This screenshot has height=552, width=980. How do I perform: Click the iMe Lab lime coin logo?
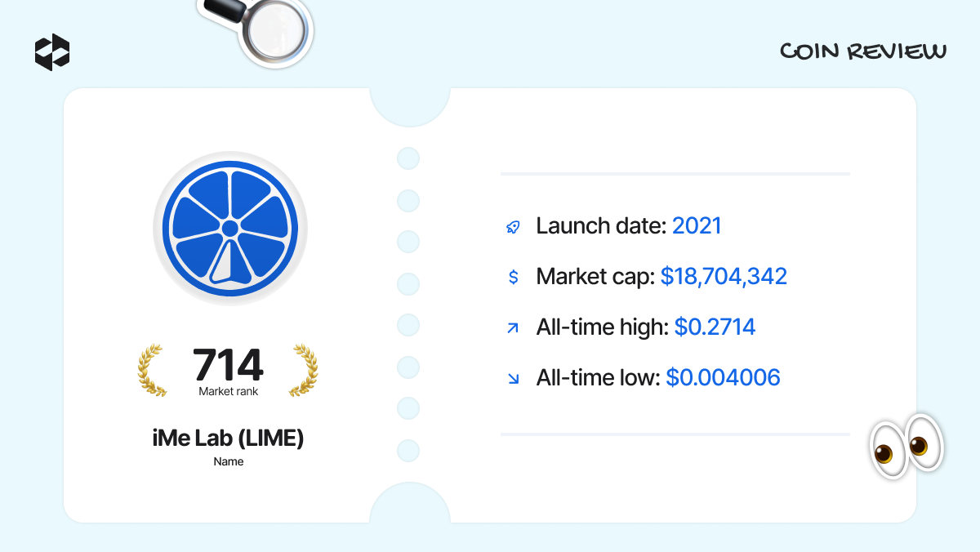pos(230,229)
